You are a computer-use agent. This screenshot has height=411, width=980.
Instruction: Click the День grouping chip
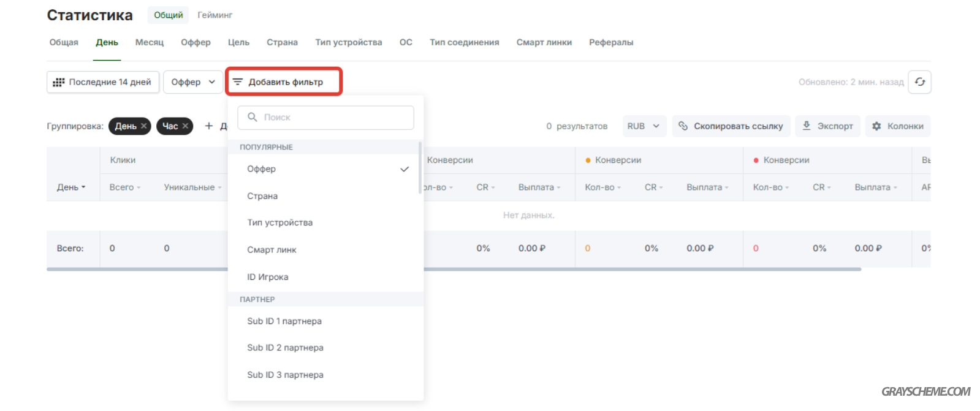[x=130, y=126]
